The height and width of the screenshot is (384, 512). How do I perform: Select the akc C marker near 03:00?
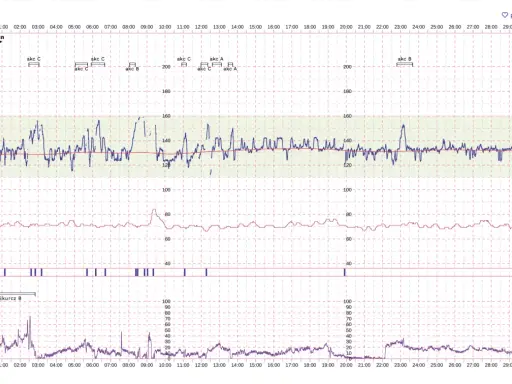tap(34, 62)
